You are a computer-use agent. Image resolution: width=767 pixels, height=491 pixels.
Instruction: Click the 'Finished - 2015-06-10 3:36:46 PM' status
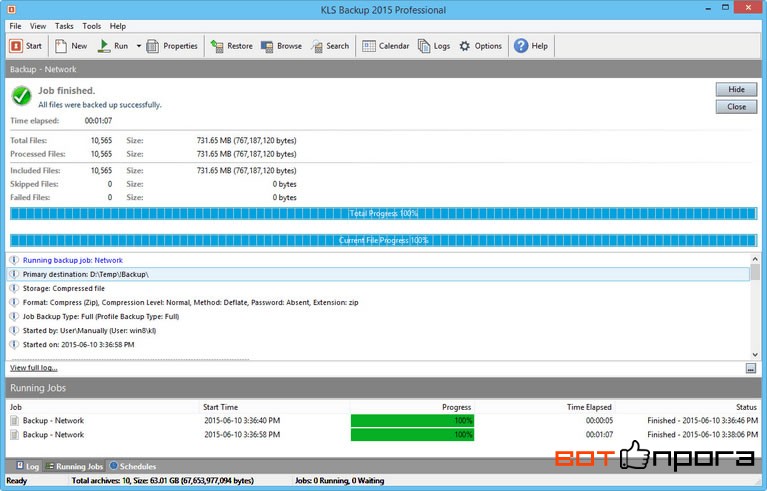702,421
